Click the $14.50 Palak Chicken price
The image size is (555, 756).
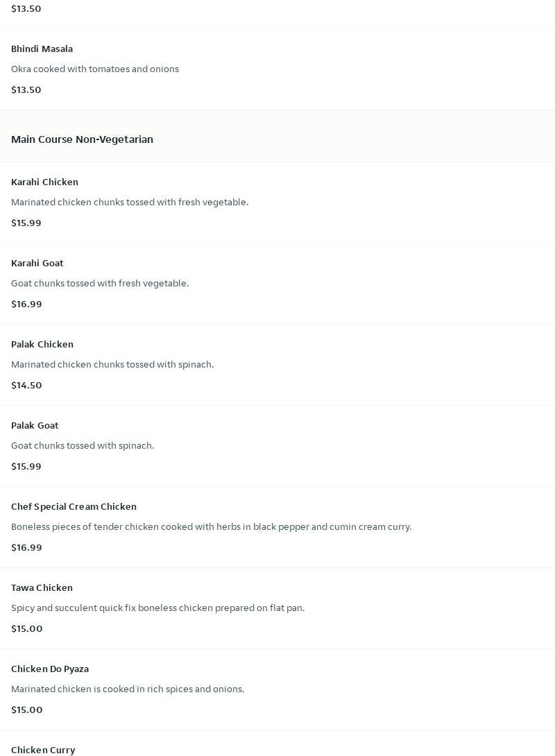tap(26, 385)
